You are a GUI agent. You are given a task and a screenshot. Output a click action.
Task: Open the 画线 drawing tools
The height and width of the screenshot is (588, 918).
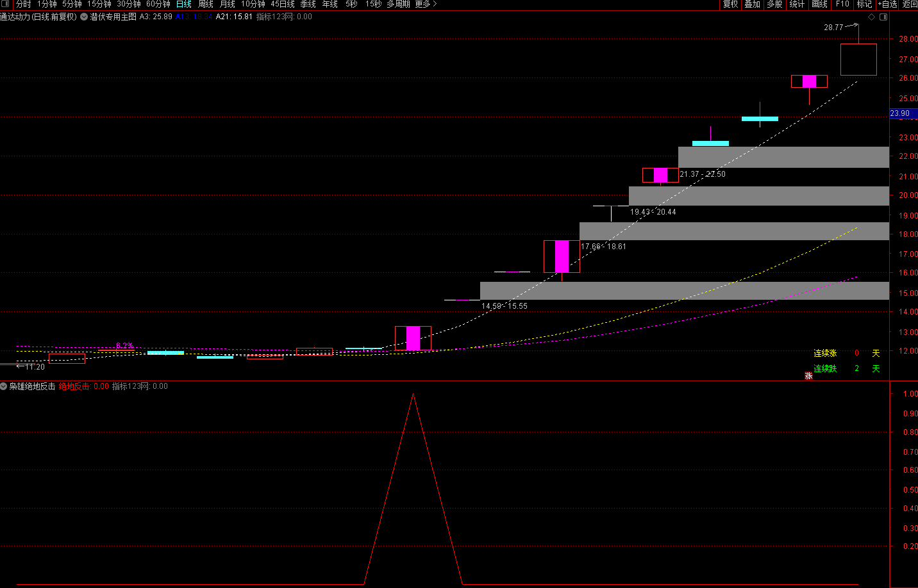point(819,4)
